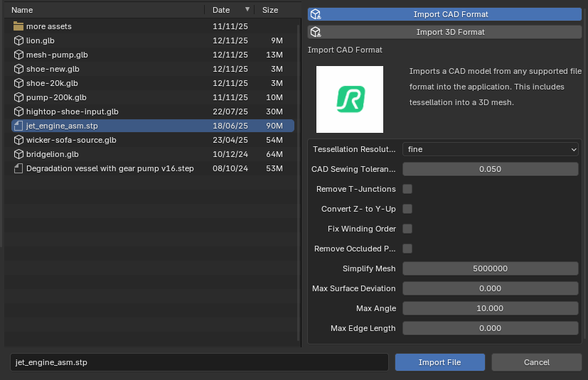Click the mesh-pump.glb 3D file icon
Image resolution: width=588 pixels, height=380 pixels.
(x=18, y=55)
